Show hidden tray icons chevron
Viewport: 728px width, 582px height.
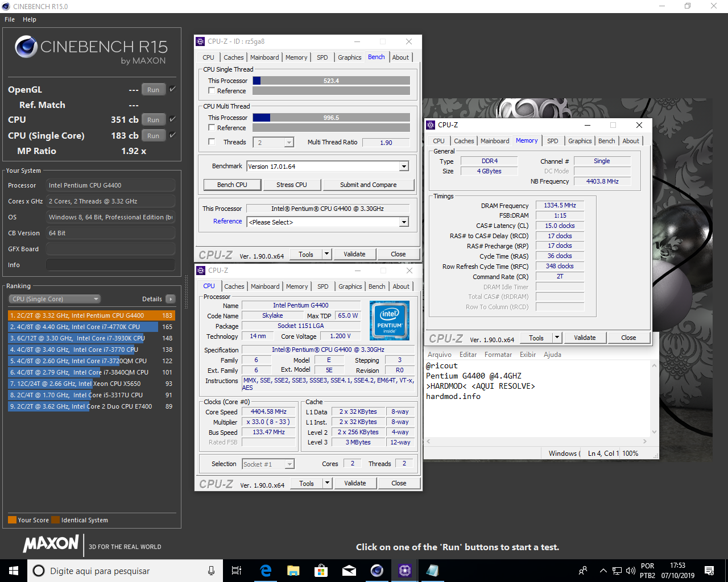(x=603, y=571)
